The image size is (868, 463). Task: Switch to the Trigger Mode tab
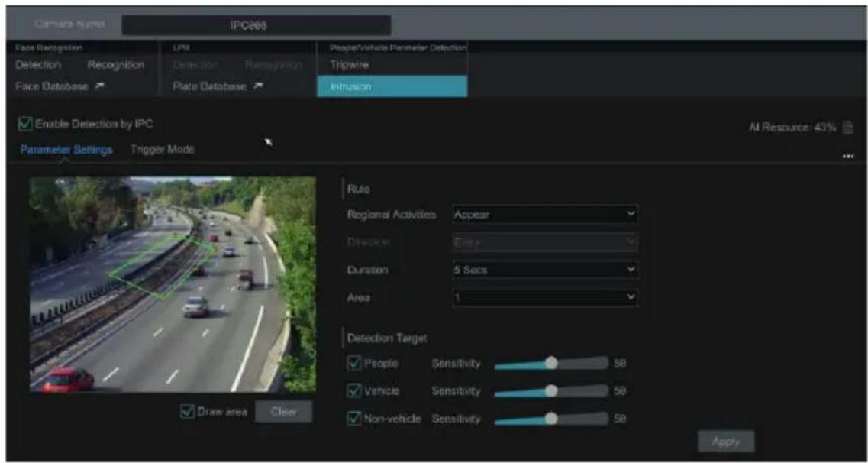pyautogui.click(x=162, y=150)
